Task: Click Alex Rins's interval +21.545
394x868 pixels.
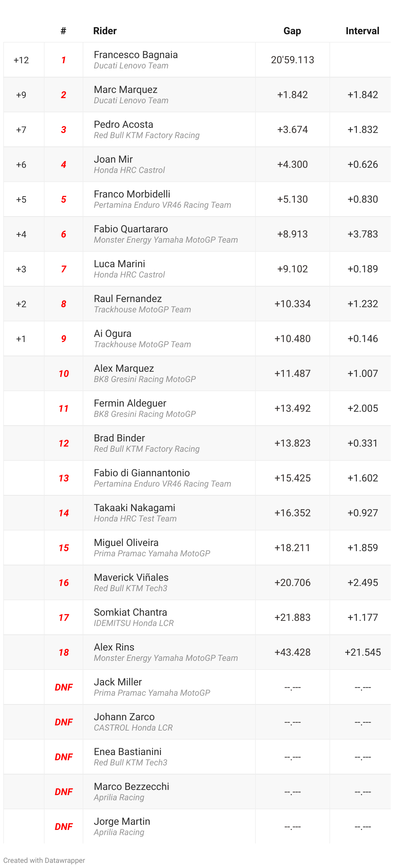Action: click(363, 652)
